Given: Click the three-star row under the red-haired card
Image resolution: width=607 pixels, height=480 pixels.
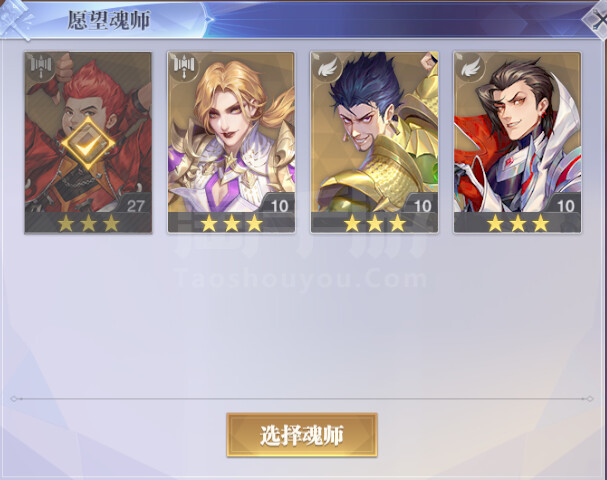Looking at the screenshot, I should [x=88, y=223].
